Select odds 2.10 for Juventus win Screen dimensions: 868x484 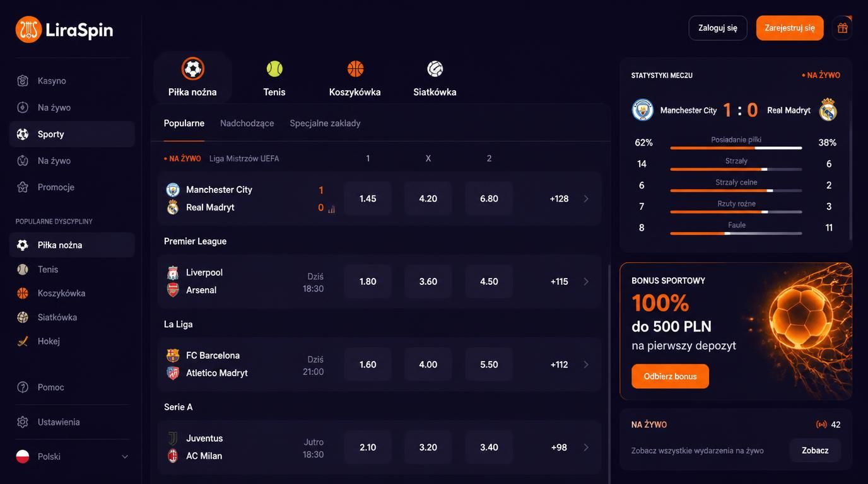pyautogui.click(x=368, y=447)
